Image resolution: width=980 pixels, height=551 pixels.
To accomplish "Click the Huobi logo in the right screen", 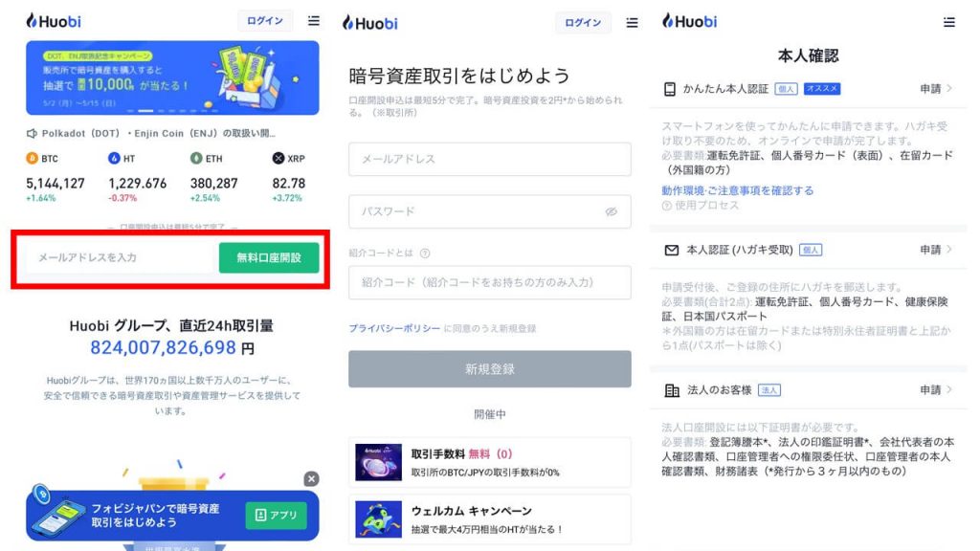I will (x=689, y=21).
